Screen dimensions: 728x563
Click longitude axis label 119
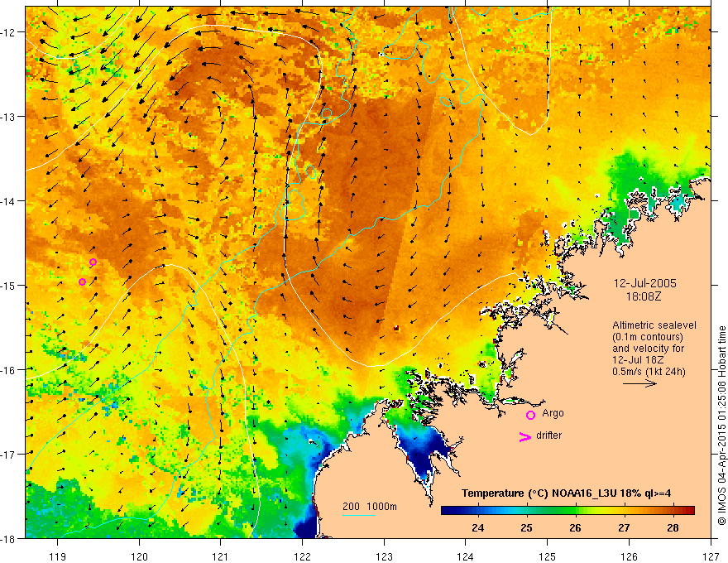[x=58, y=556]
